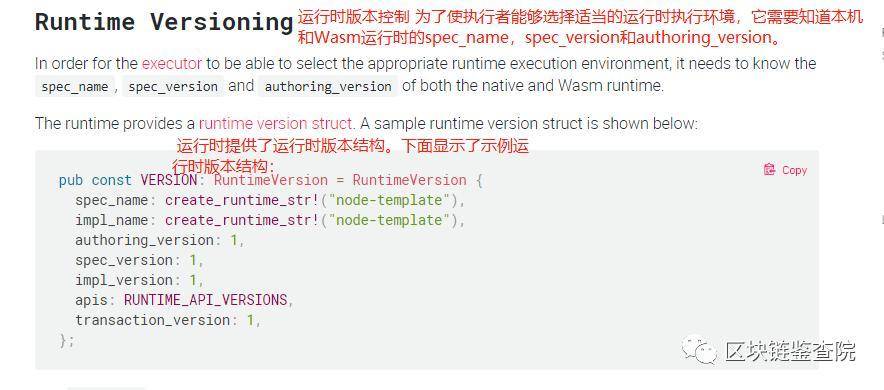This screenshot has width=884, height=390.
Task: Click the transaction_version: 1 code line
Action: 168,320
